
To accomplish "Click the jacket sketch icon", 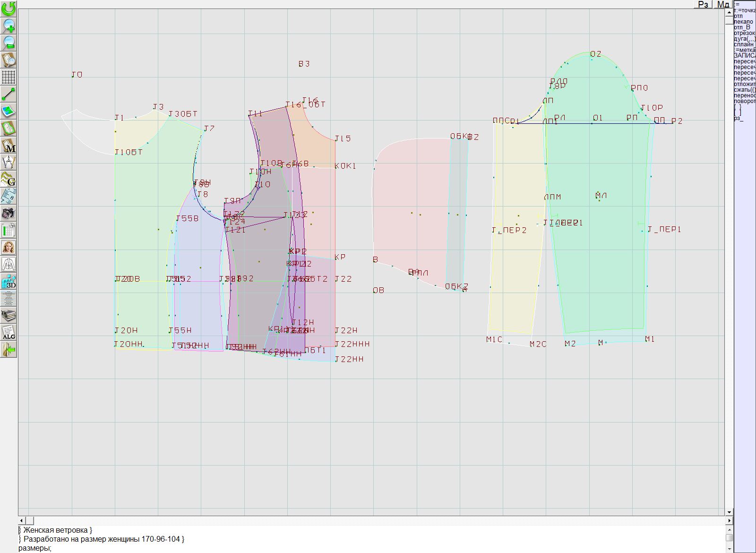I will coord(9,264).
